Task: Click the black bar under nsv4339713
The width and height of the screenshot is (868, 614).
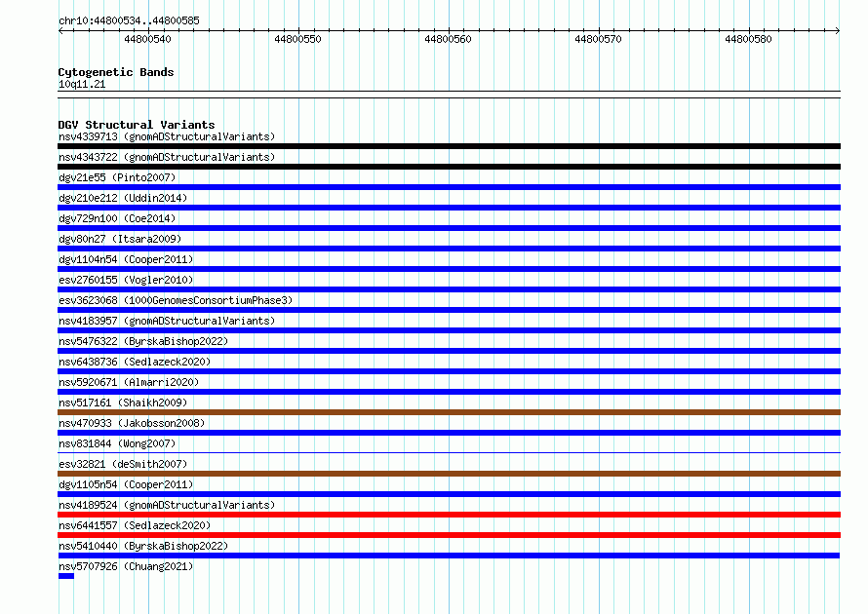Action: [x=449, y=146]
